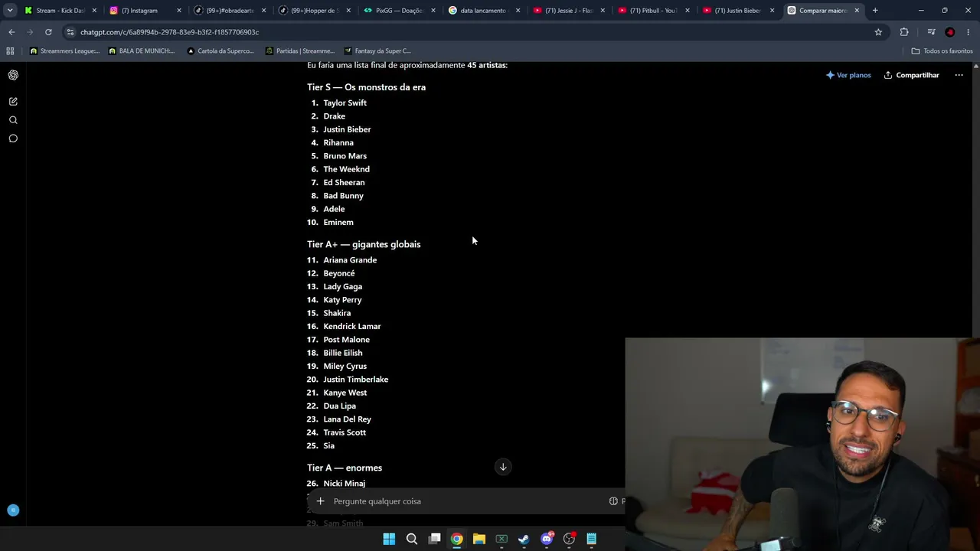This screenshot has width=980, height=551.
Task: Switch to the data lancamento Google tab
Action: 484,11
